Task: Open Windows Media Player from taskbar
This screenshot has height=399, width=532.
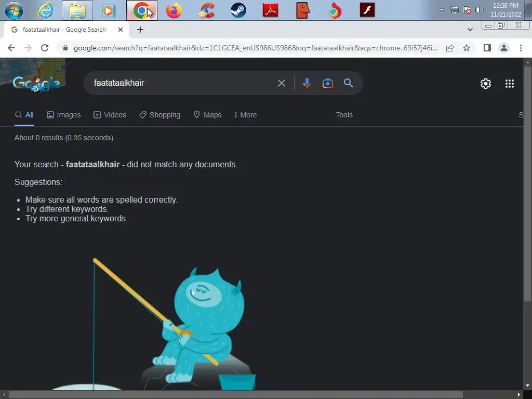Action: [109, 10]
